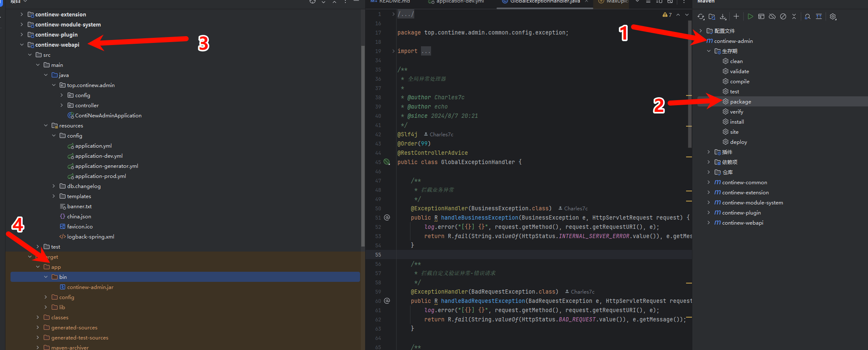Image resolution: width=868 pixels, height=350 pixels.
Task: Open china.json file
Action: tap(79, 217)
